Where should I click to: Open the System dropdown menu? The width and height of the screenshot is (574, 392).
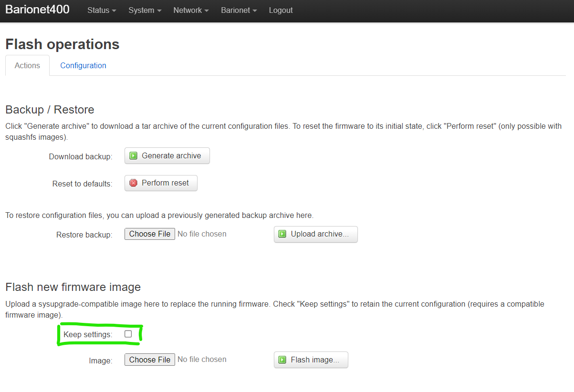[145, 10]
